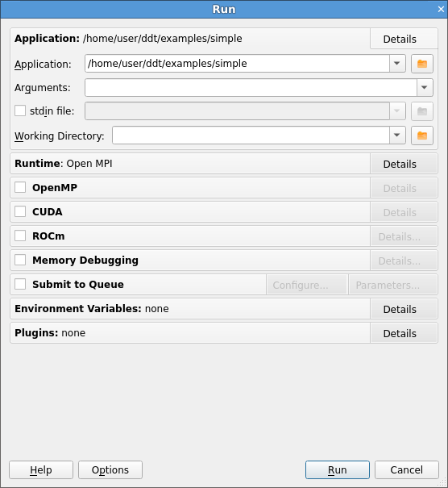Browse for working directory with folder icon
The height and width of the screenshot is (488, 448).
pos(422,136)
